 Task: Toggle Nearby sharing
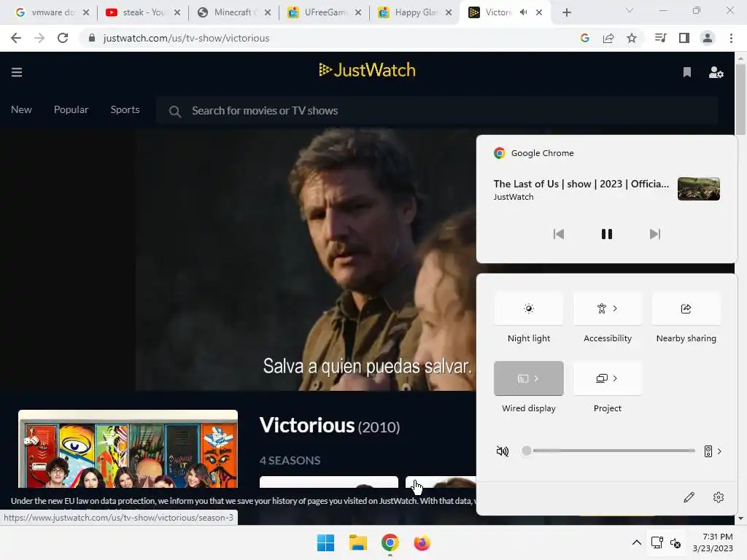pos(686,308)
